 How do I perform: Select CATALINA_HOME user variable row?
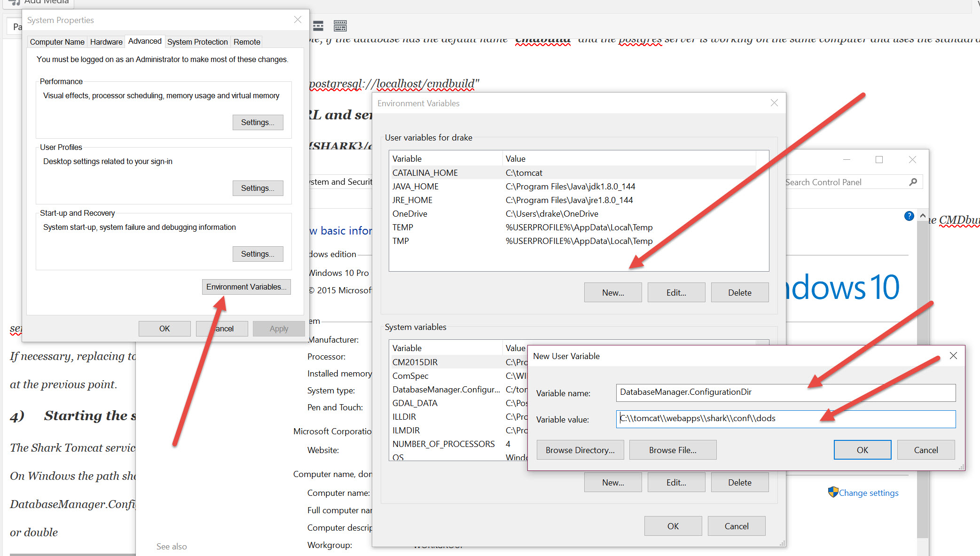(x=425, y=172)
